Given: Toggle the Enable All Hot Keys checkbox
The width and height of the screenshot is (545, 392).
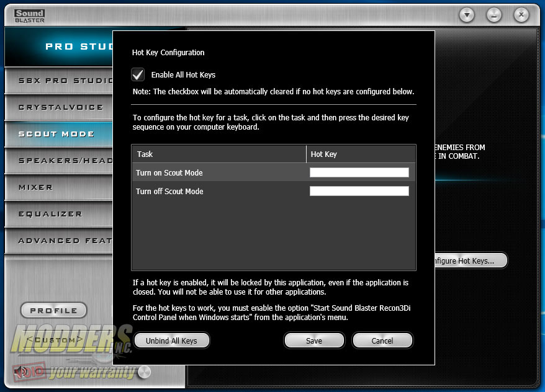Looking at the screenshot, I should click(x=138, y=74).
